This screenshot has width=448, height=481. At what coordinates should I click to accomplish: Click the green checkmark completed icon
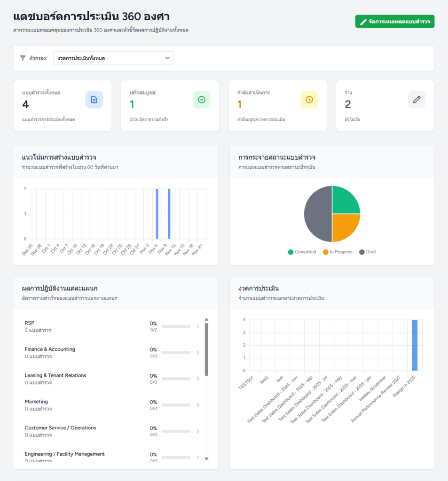tap(202, 100)
